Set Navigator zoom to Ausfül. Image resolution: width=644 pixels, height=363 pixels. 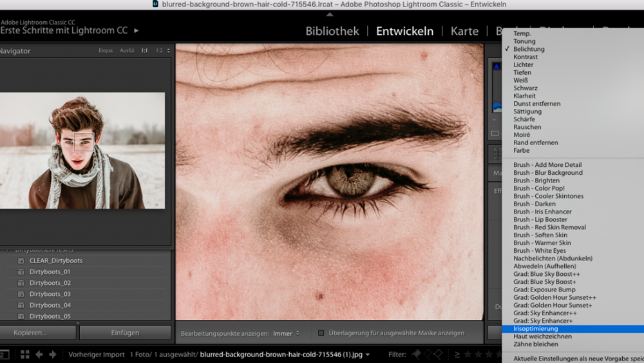click(x=128, y=50)
